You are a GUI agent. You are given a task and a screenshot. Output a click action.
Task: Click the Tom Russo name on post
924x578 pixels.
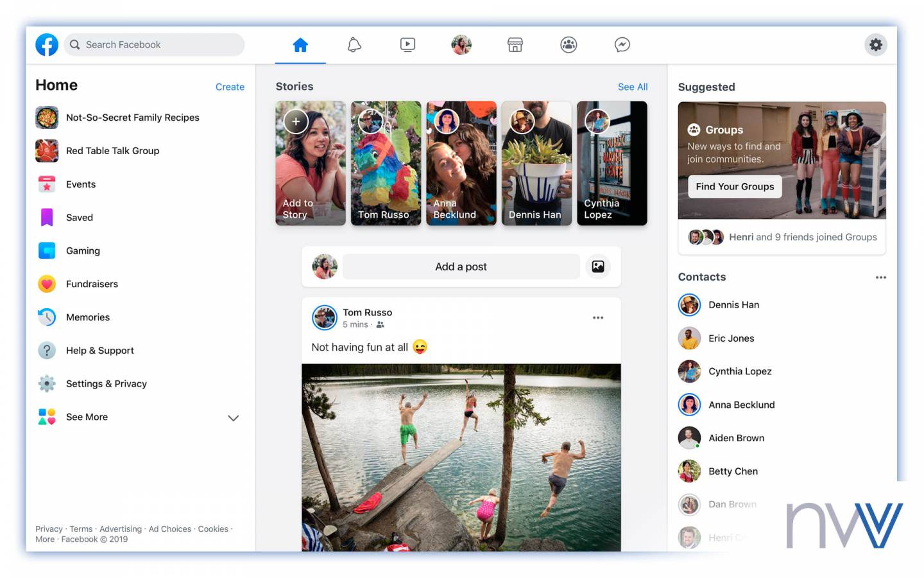click(x=367, y=313)
